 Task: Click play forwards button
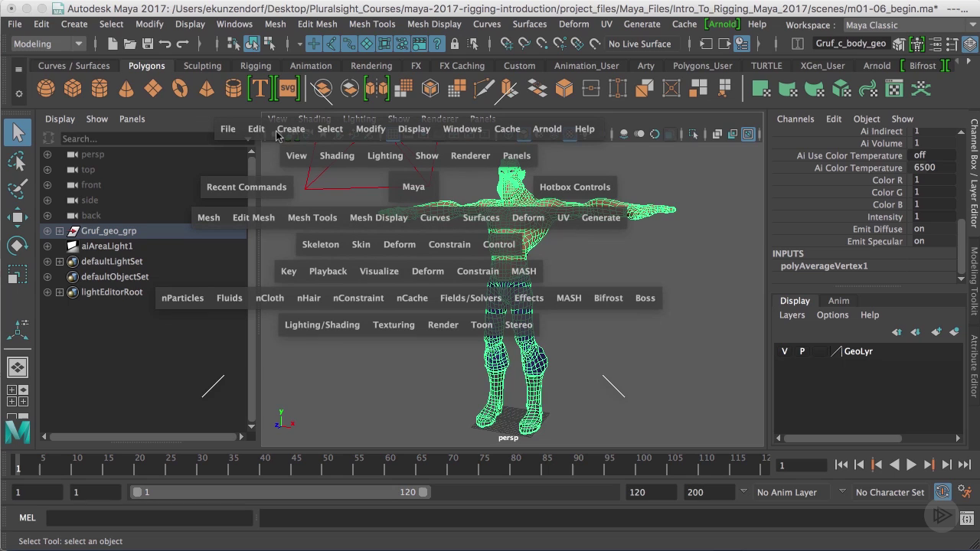click(x=911, y=465)
